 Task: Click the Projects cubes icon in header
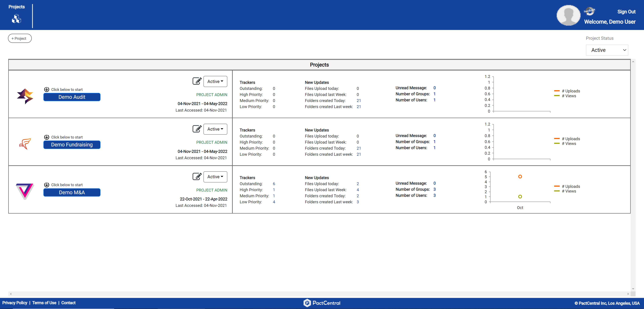tap(16, 19)
